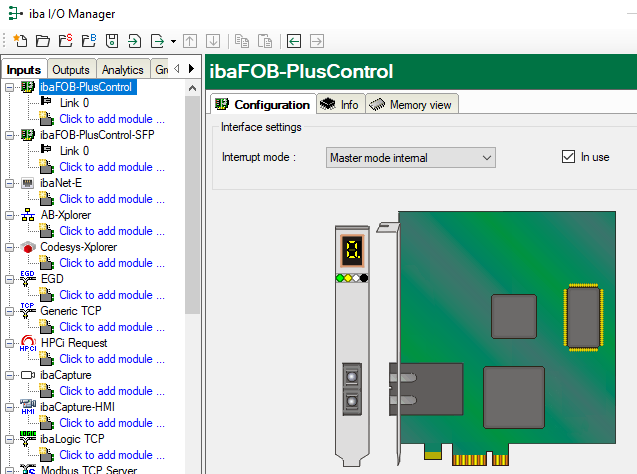Screen dimensions: 637x474
Task: Select Link 0 under ibaFOB-PlusControl-SFP
Action: [x=73, y=151]
